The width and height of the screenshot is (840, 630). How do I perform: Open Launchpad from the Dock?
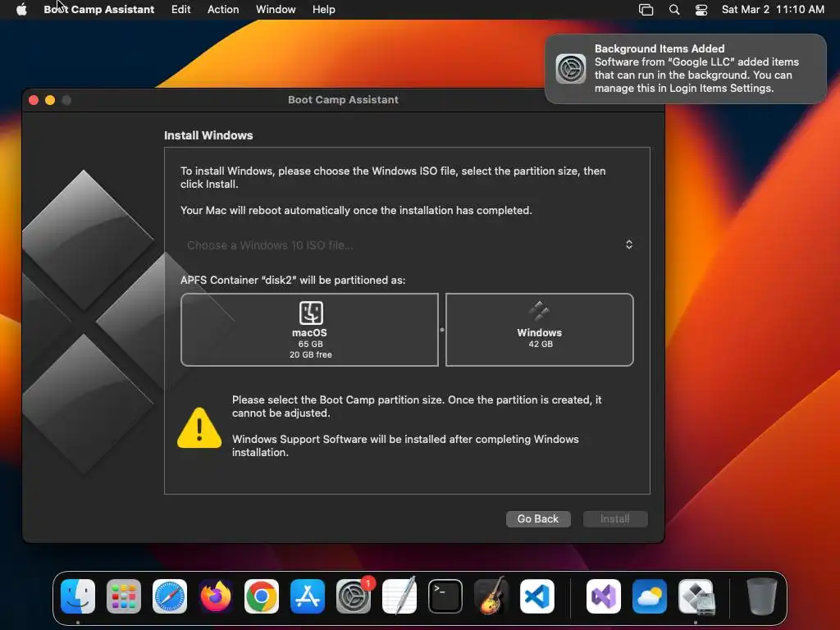pyautogui.click(x=124, y=596)
